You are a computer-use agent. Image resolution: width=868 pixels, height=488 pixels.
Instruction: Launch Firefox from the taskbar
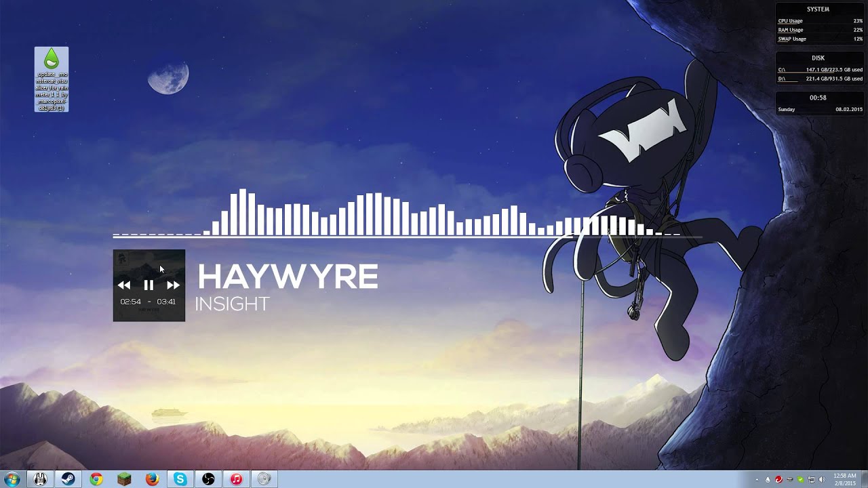(152, 479)
